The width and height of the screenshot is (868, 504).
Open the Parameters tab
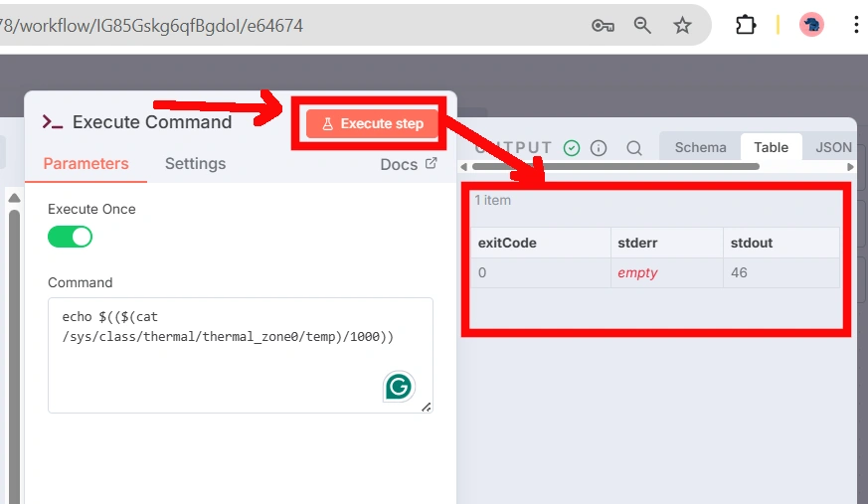pos(86,164)
